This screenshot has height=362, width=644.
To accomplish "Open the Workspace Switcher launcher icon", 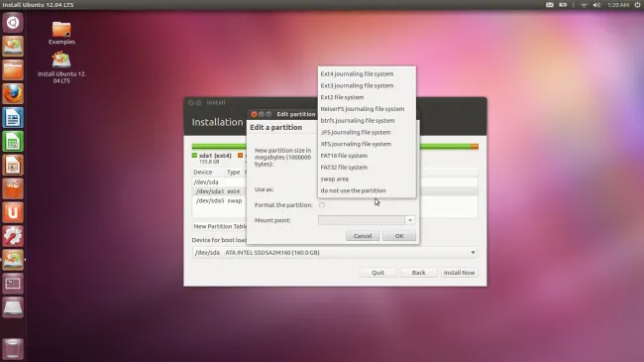I will click(x=13, y=284).
